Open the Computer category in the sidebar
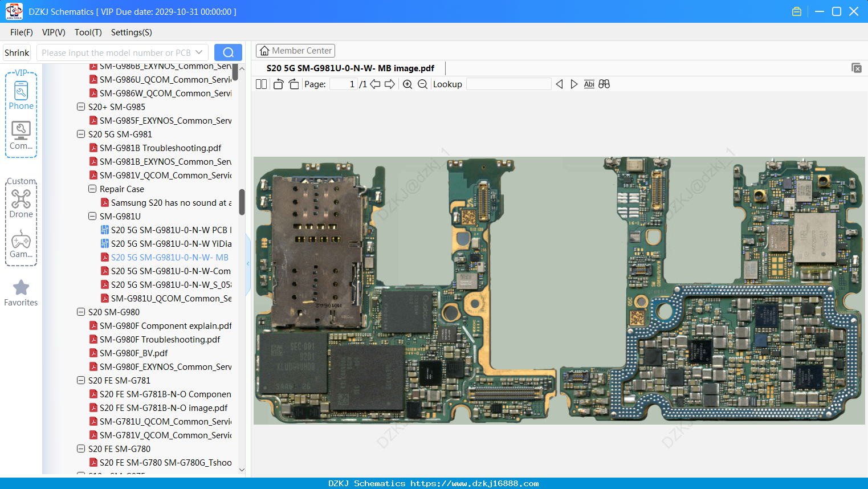The height and width of the screenshot is (489, 868). click(x=21, y=136)
